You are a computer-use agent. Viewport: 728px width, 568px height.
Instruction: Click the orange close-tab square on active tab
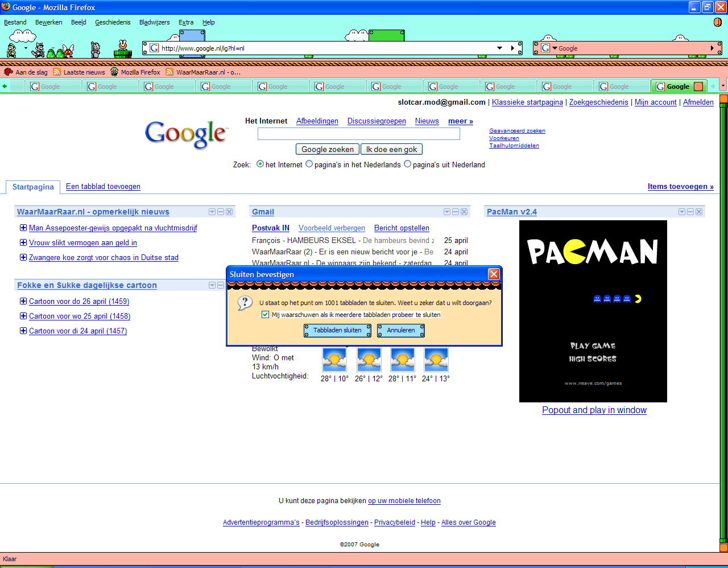698,87
